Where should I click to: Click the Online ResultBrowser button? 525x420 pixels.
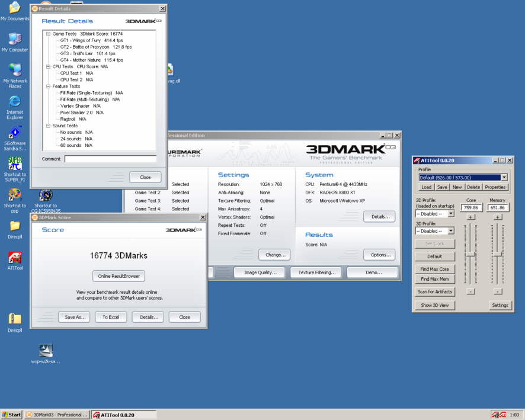point(119,276)
